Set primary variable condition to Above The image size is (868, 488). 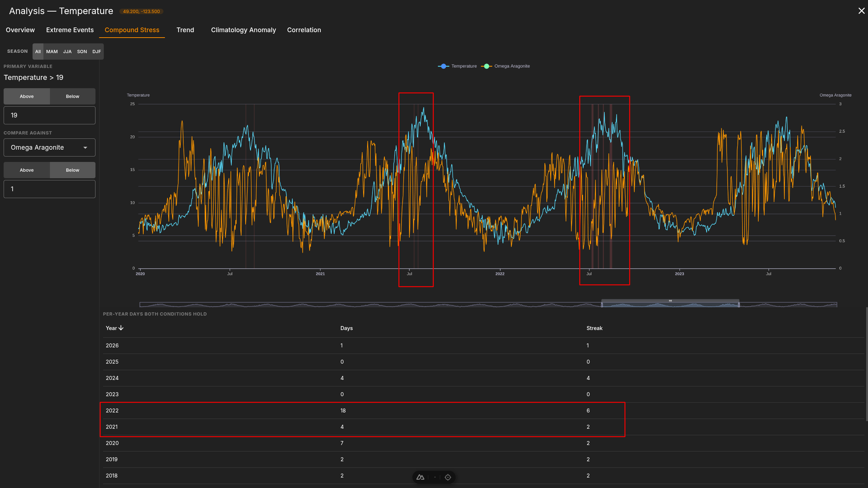pos(27,97)
